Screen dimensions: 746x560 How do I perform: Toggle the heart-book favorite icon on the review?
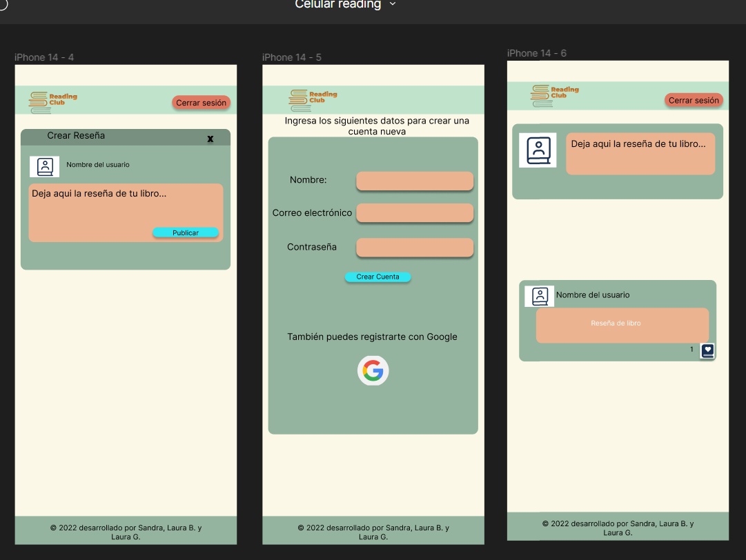click(x=707, y=350)
